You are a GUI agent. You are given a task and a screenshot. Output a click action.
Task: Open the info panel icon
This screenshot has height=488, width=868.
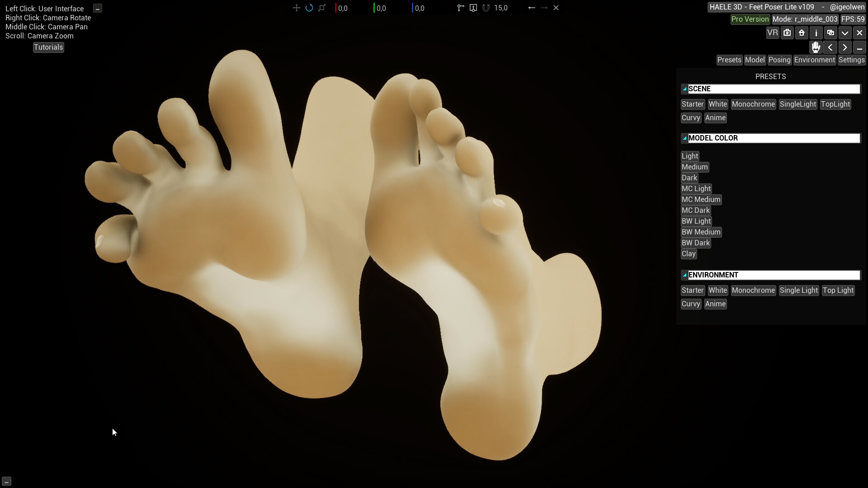click(x=816, y=33)
